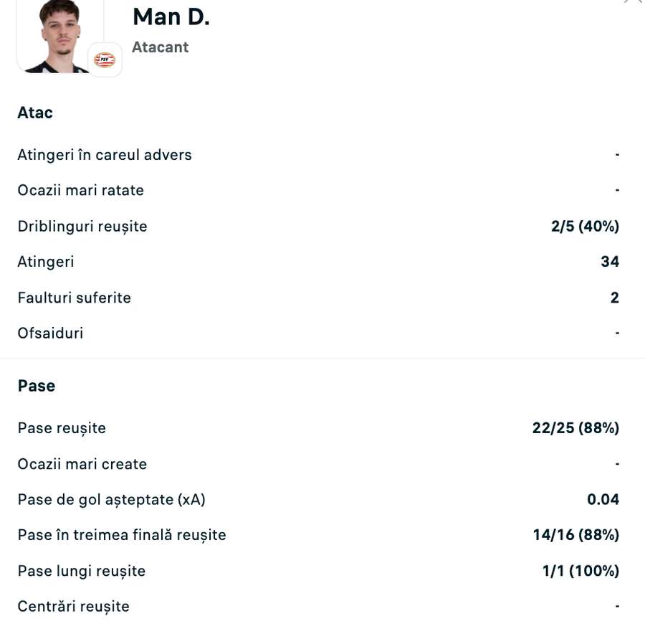Image resolution: width=645 pixels, height=644 pixels.
Task: Close the player stats popup
Action: 634,2
